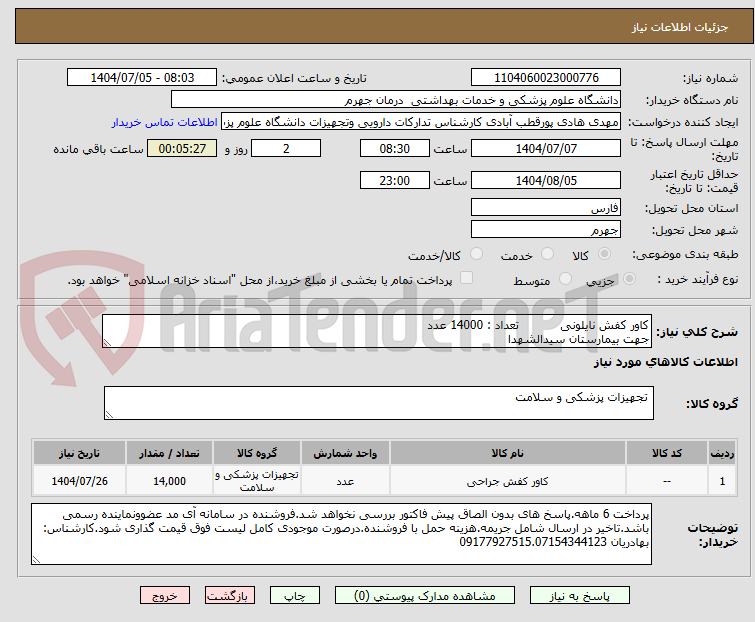Click the quantity cell 14,000
The width and height of the screenshot is (755, 622).
tap(169, 481)
